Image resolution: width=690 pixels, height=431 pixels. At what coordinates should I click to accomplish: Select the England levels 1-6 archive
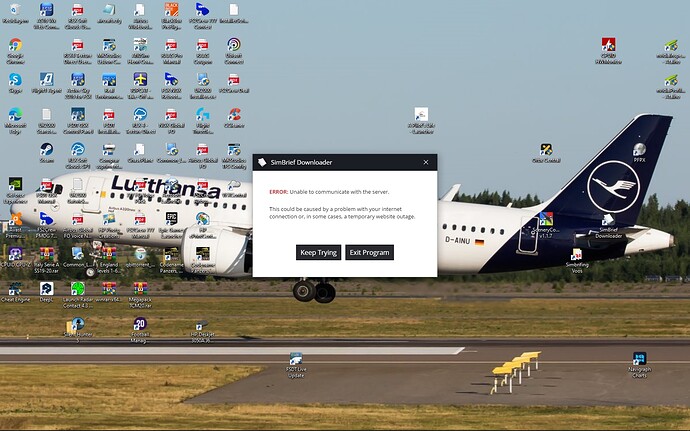(x=109, y=259)
